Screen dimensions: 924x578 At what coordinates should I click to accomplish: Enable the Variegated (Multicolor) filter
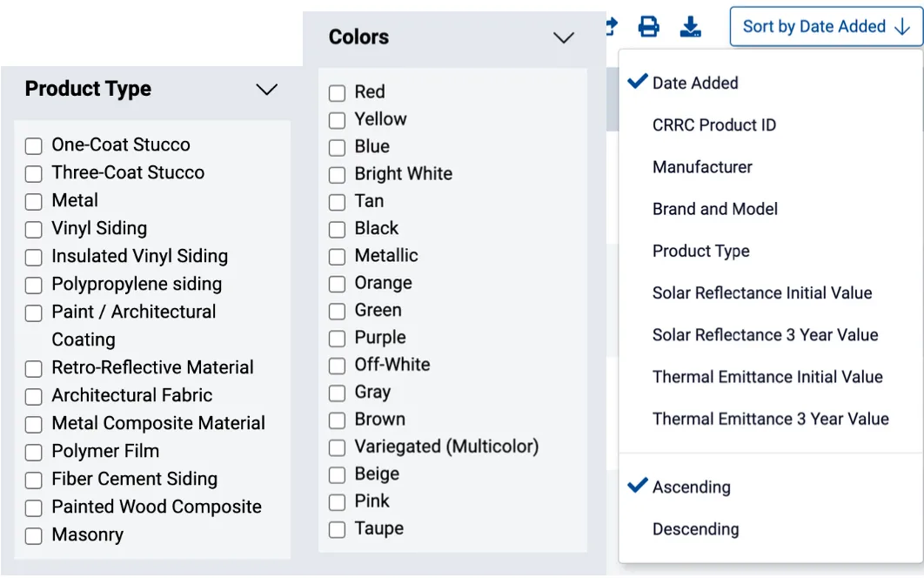(337, 447)
